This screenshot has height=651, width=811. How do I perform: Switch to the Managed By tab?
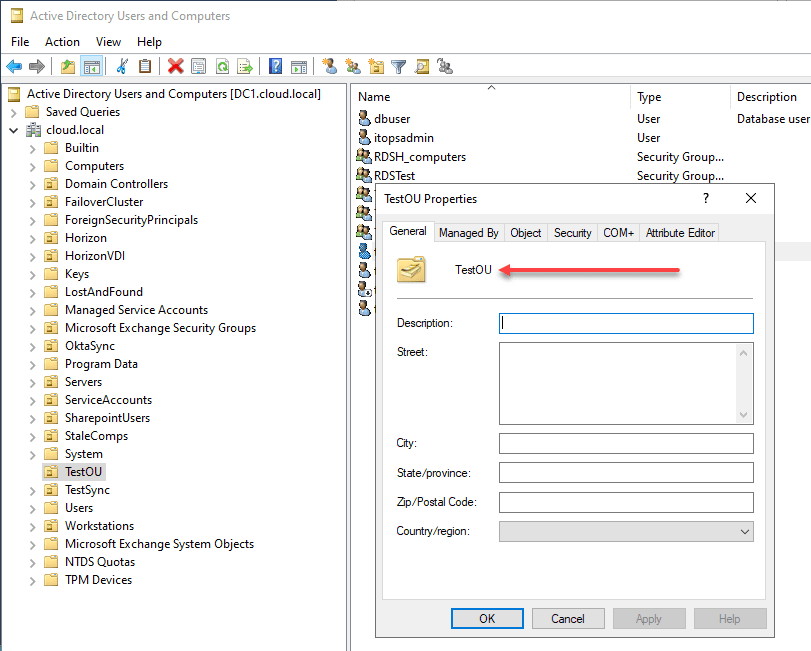[469, 233]
